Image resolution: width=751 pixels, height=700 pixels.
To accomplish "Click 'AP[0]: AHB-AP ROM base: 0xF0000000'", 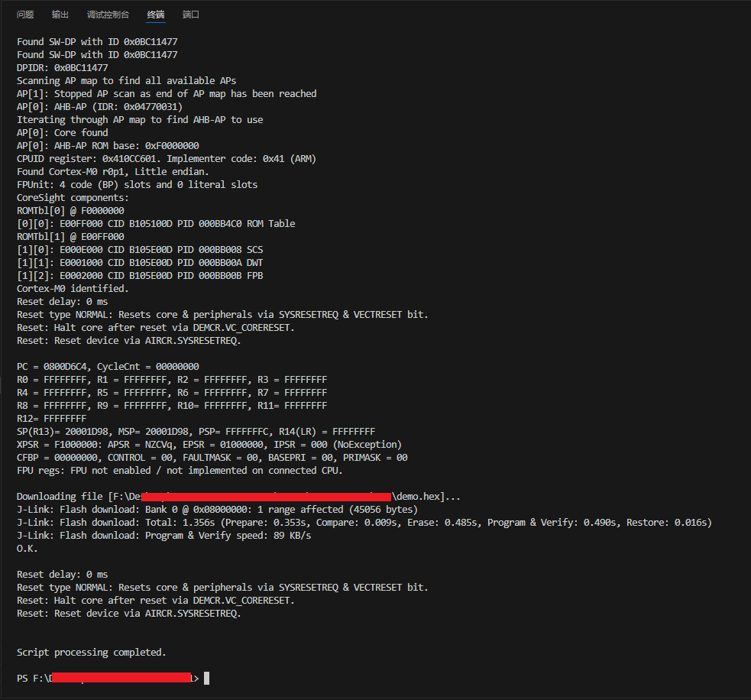I will [108, 145].
